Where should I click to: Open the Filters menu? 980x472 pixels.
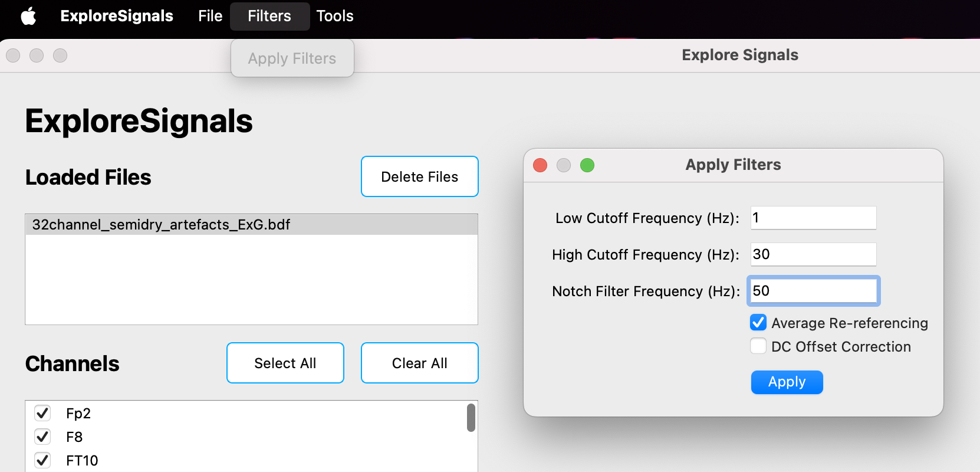pyautogui.click(x=269, y=16)
